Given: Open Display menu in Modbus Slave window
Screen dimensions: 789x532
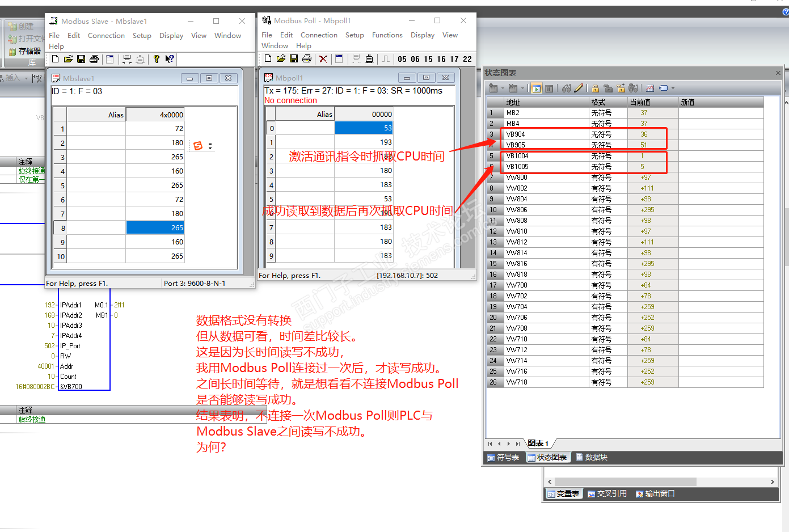Looking at the screenshot, I should tap(171, 35).
